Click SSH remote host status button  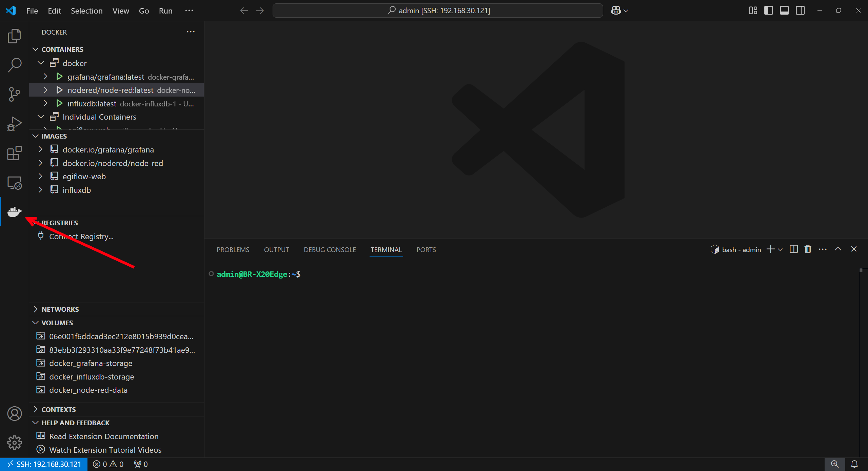44,464
